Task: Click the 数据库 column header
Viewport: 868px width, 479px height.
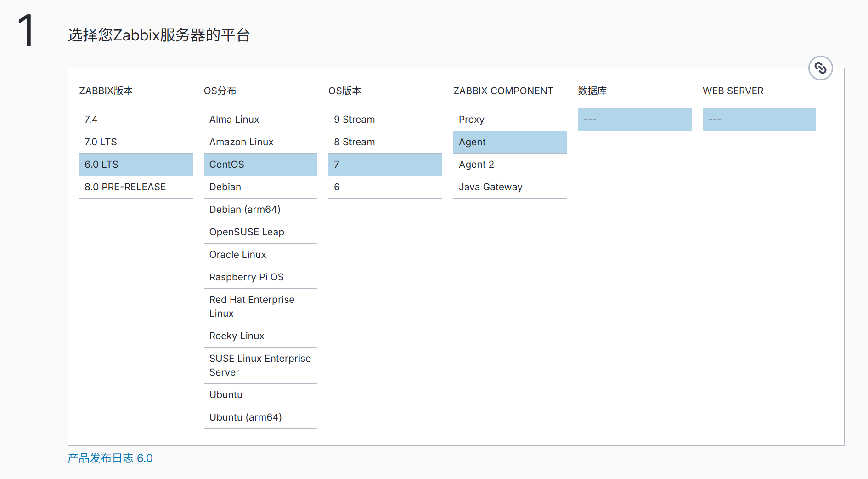Action: tap(592, 91)
